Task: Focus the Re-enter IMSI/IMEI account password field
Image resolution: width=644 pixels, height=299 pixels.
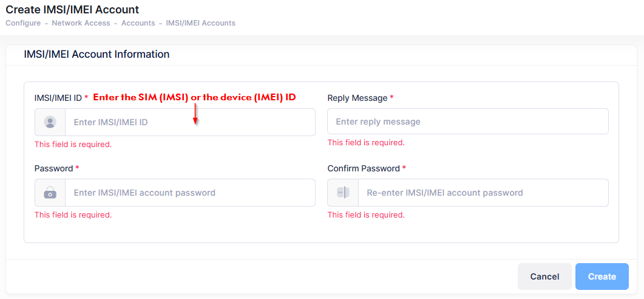Action: 483,193
